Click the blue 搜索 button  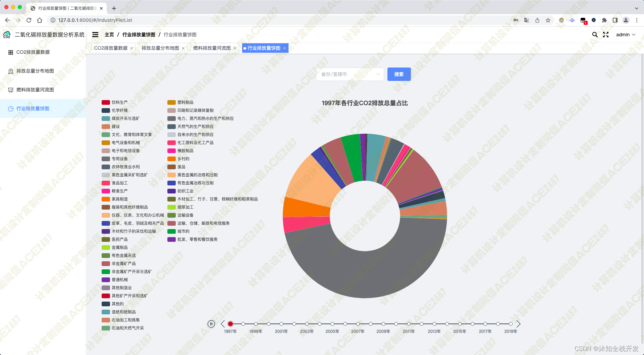tap(399, 74)
